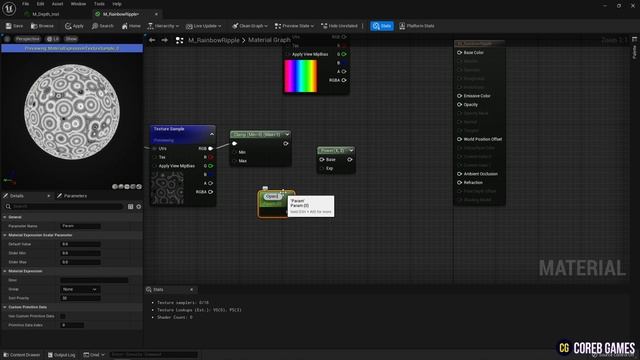640x360 pixels.
Task: Enable Use Custom Primitive Data checkbox
Action: pos(63,316)
